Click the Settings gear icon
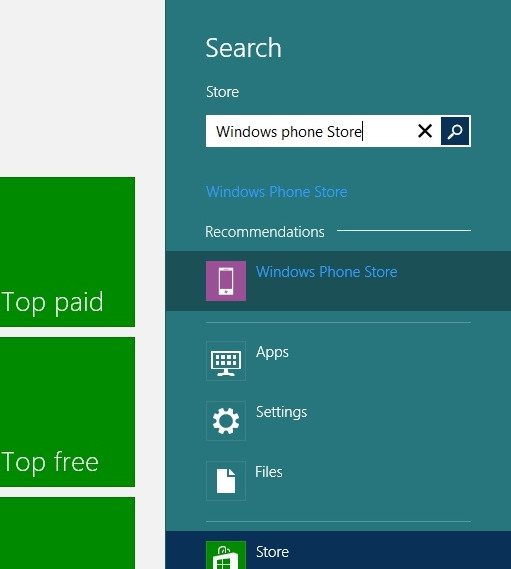511x569 pixels. [226, 421]
